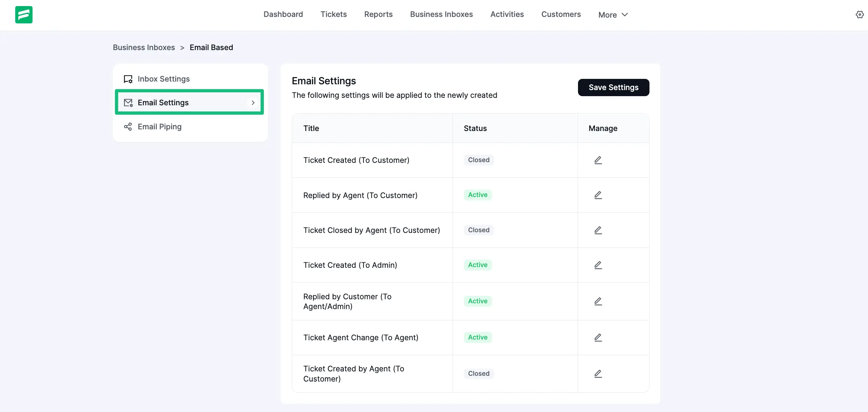This screenshot has width=868, height=412.
Task: Edit Ticket Agent Change (To Agent) template
Action: 598,338
